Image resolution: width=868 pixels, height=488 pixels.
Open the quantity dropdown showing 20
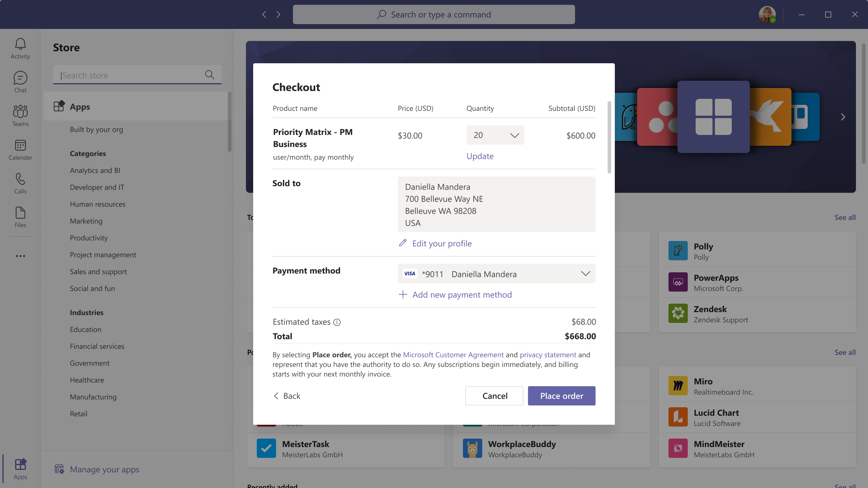pos(495,135)
